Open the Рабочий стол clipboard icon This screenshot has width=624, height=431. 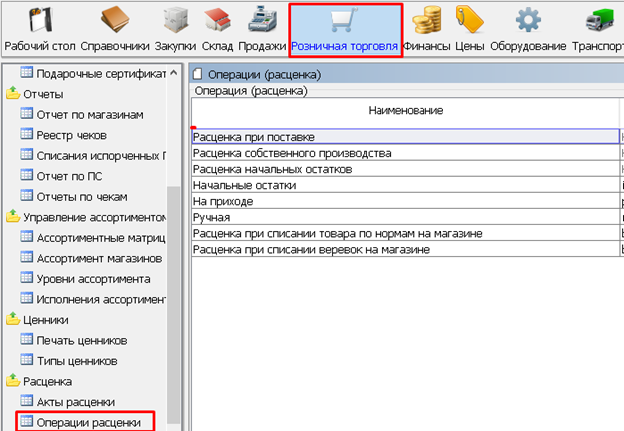click(39, 21)
